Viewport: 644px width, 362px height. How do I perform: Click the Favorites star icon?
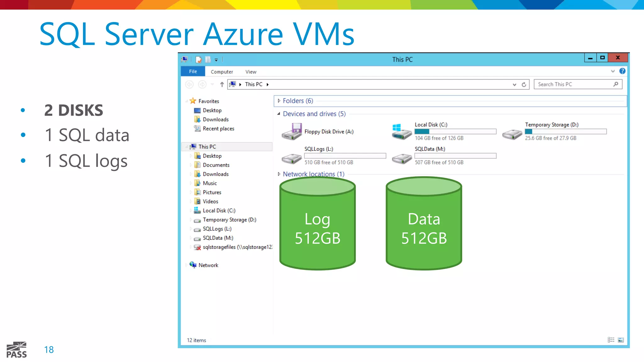pyautogui.click(x=193, y=101)
